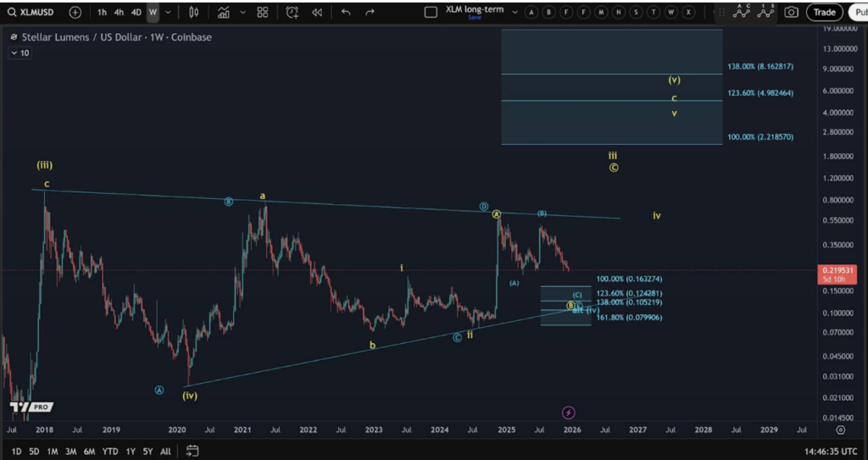The width and height of the screenshot is (868, 460).
Task: Set range to 1D
Action: click(x=17, y=452)
